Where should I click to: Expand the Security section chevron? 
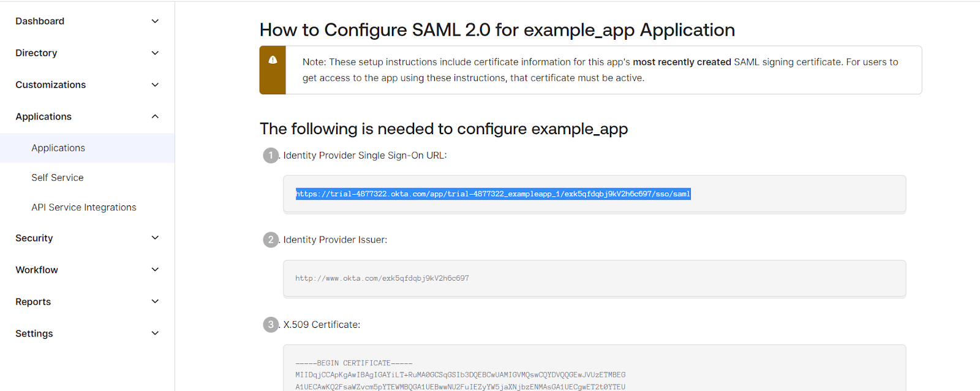pyautogui.click(x=155, y=238)
